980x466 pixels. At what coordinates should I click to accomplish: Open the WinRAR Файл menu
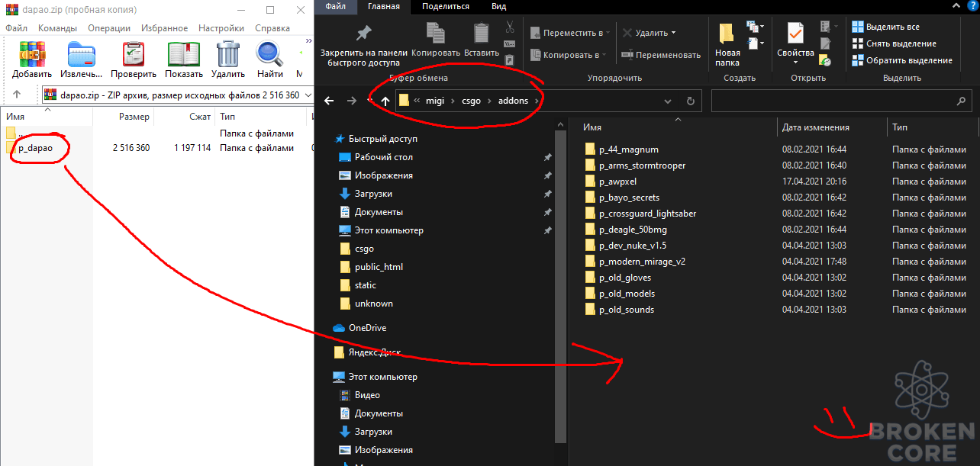coord(16,28)
